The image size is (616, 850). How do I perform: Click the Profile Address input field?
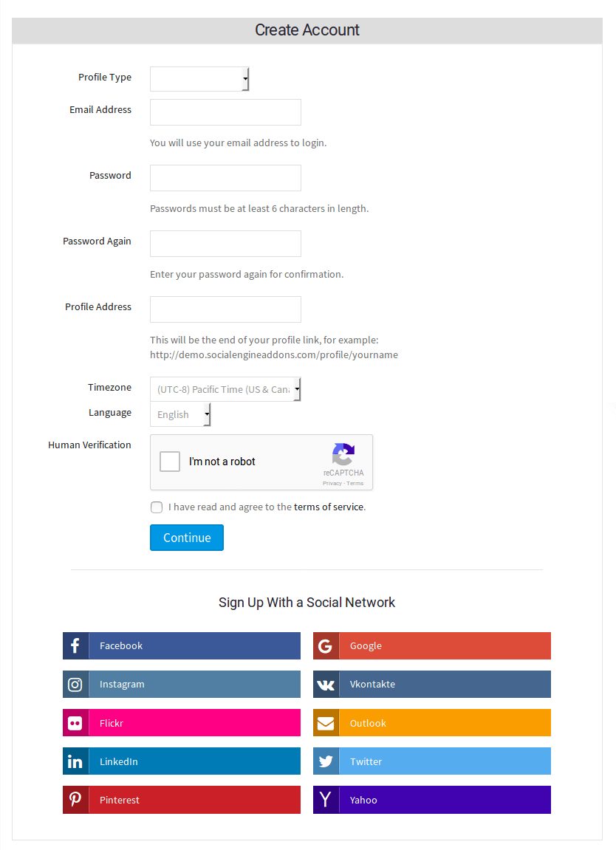225,309
